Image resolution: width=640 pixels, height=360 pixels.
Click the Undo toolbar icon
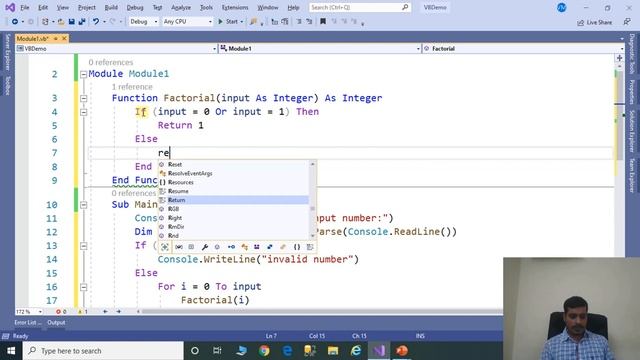tap(96, 22)
